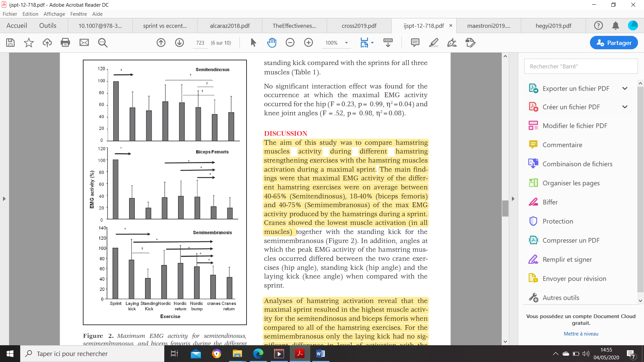Print the document
The width and height of the screenshot is (644, 362).
[x=65, y=43]
